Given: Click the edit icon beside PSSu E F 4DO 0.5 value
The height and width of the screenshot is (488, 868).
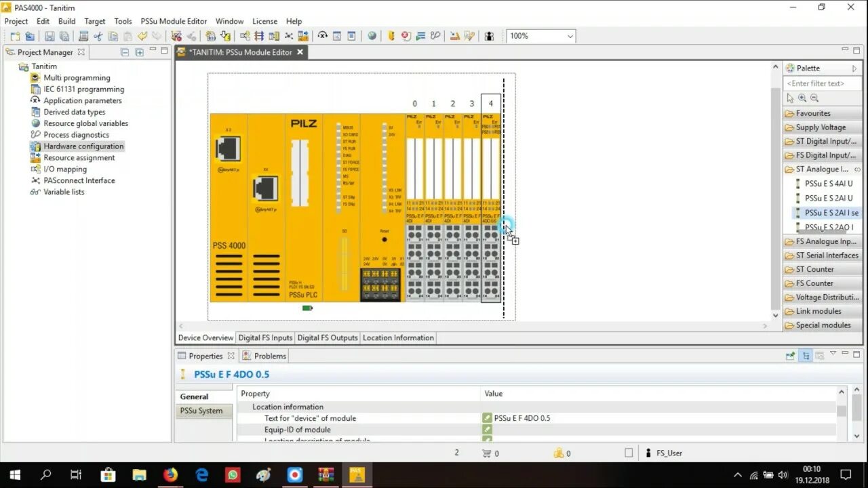Looking at the screenshot, I should pyautogui.click(x=487, y=418).
